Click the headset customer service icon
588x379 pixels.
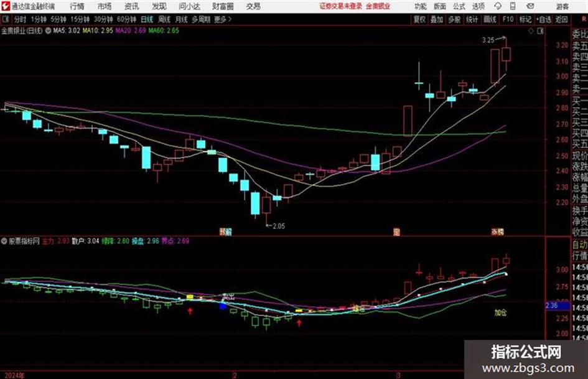point(498,6)
